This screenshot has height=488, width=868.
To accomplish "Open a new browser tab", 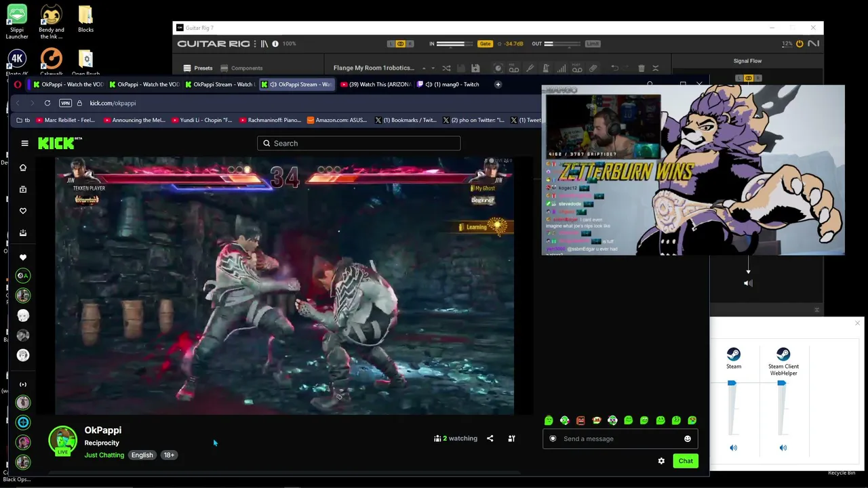I will (x=498, y=85).
